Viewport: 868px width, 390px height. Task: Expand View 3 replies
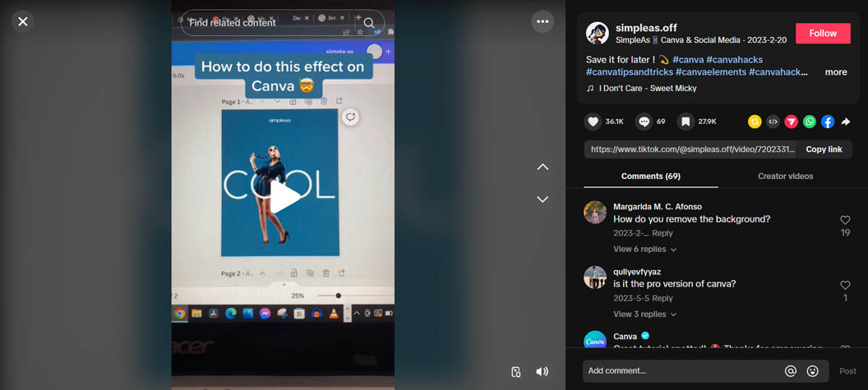tap(645, 314)
